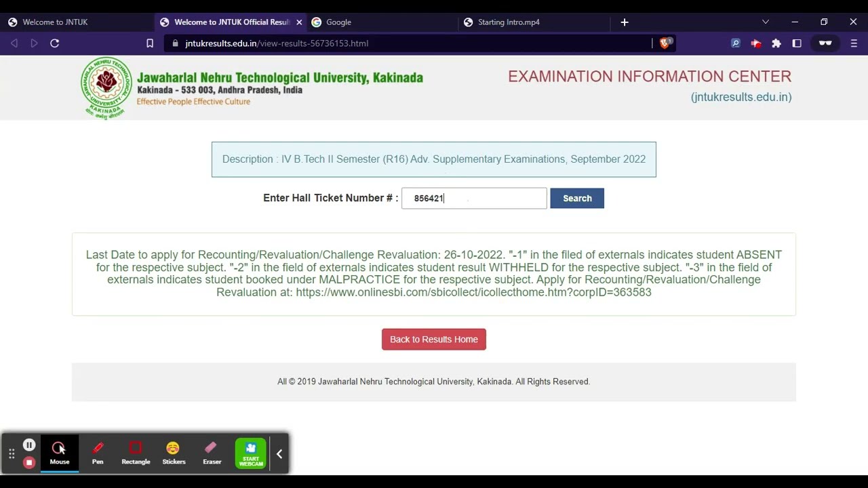
Task: Click the exam description box text
Action: 434,159
